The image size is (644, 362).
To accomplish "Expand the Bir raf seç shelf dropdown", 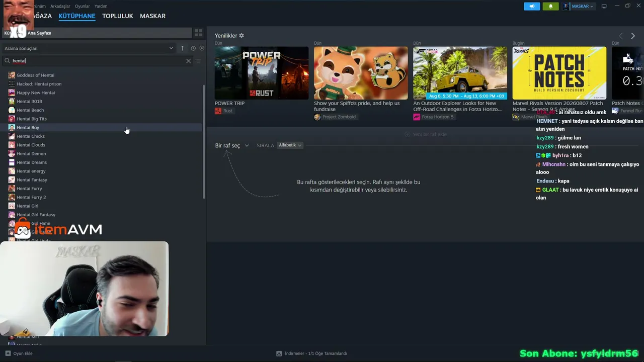I will coord(232,146).
